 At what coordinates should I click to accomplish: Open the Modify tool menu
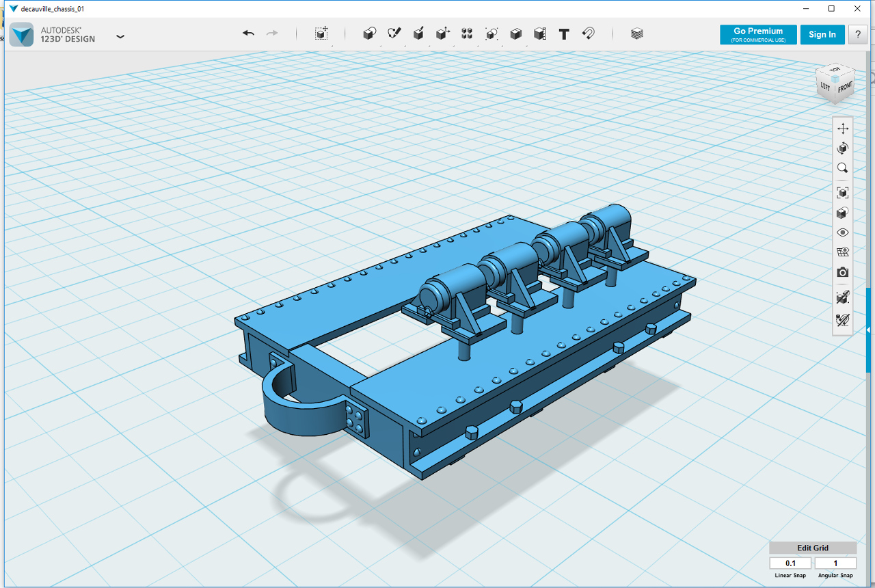coord(442,34)
